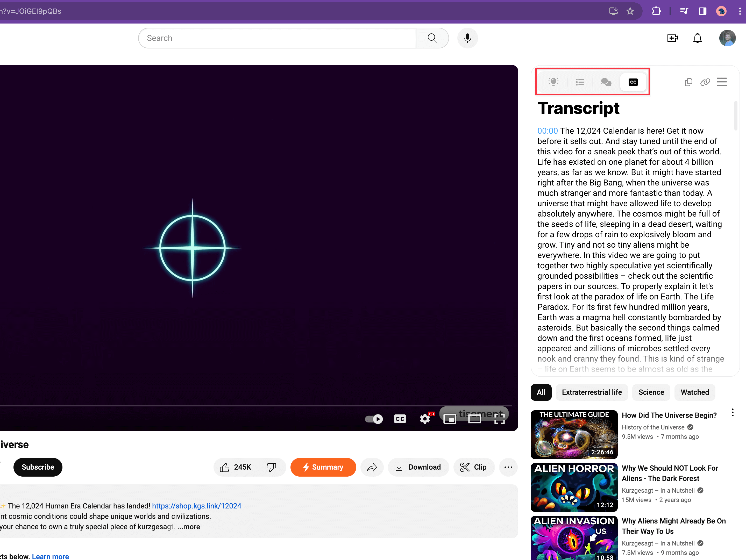
Task: Open browser Chrome menu
Action: 740,11
